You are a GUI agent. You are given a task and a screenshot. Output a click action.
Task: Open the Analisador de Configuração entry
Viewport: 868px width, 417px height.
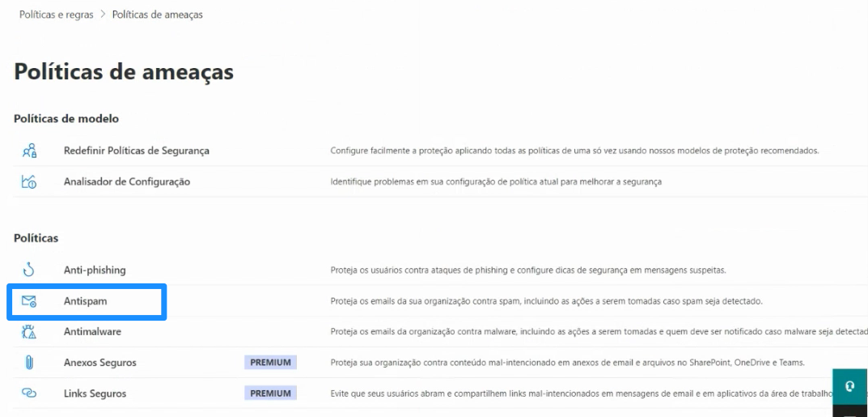coord(127,181)
